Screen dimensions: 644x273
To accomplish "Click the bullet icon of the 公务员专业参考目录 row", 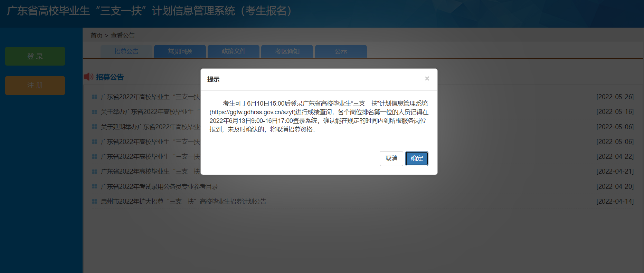I will point(94,186).
